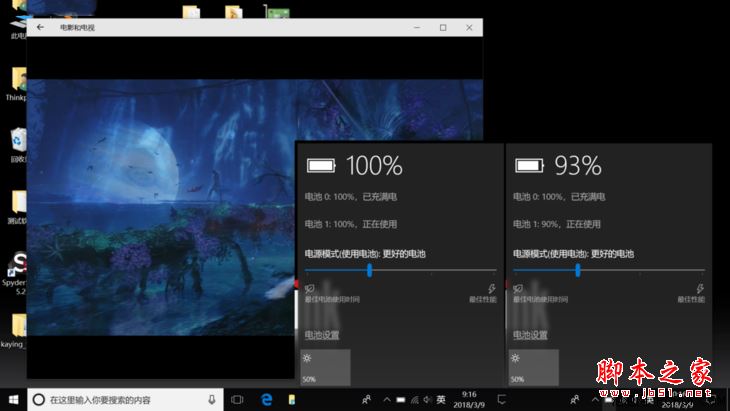Go back in the 电影和电视 window
The width and height of the screenshot is (730, 411).
41,27
